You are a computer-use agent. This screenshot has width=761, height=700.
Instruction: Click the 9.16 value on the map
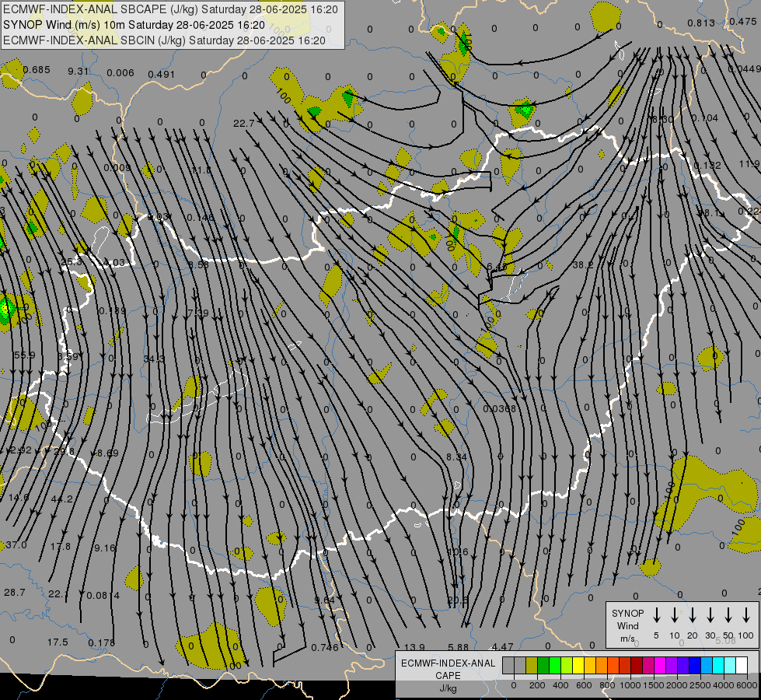tap(105, 548)
